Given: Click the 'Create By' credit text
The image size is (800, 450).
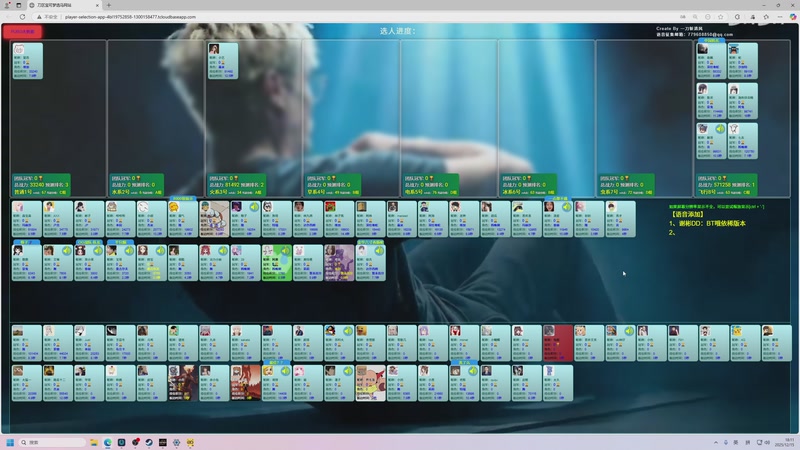Looking at the screenshot, I should coord(679,29).
